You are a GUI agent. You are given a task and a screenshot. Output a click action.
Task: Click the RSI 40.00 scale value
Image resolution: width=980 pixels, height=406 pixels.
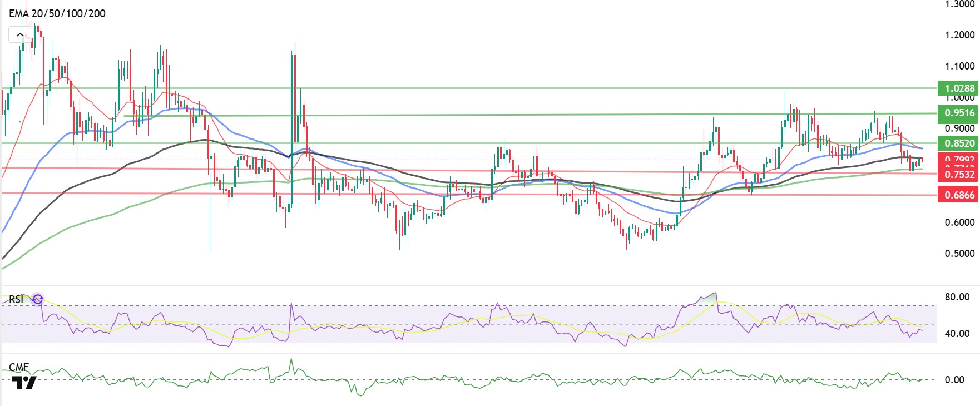[957, 333]
